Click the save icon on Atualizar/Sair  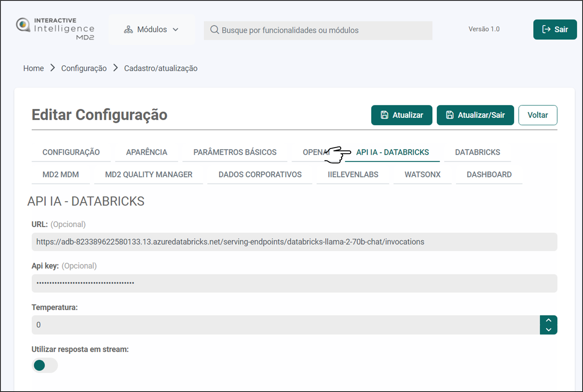coord(450,115)
